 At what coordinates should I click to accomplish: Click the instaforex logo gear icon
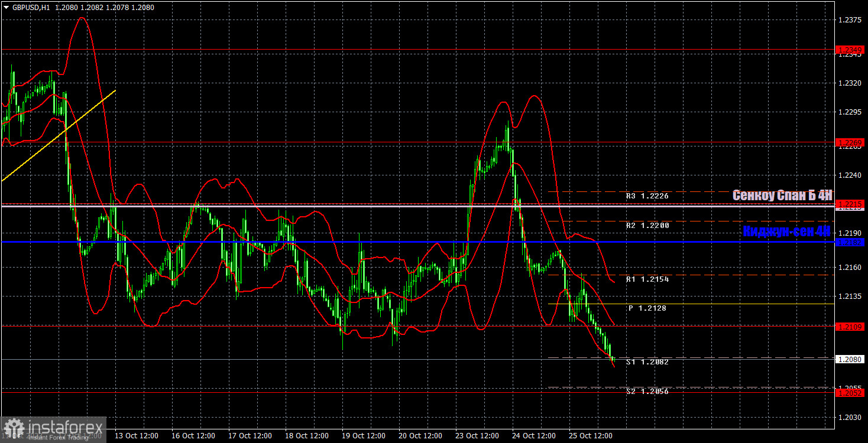coord(14,429)
